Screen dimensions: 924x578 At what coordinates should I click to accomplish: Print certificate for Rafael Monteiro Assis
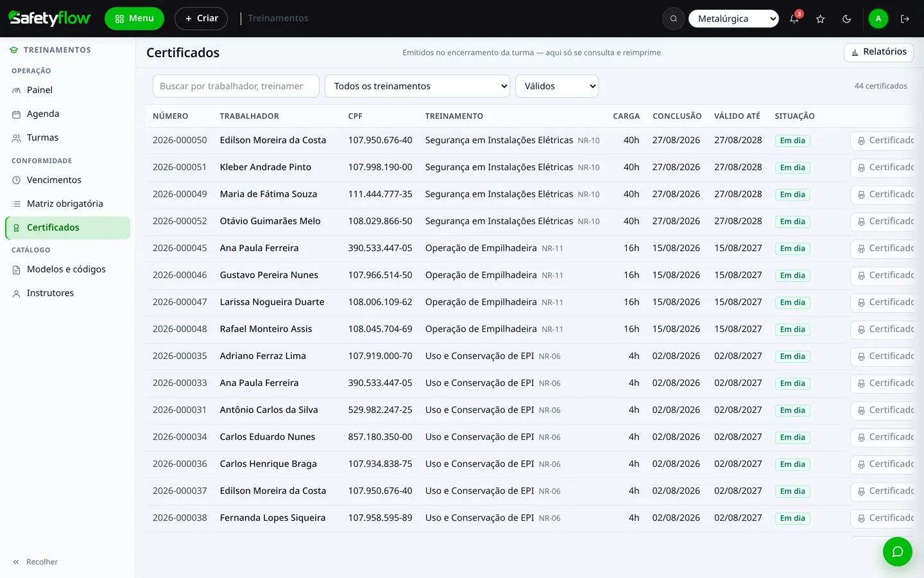pyautogui.click(x=884, y=329)
